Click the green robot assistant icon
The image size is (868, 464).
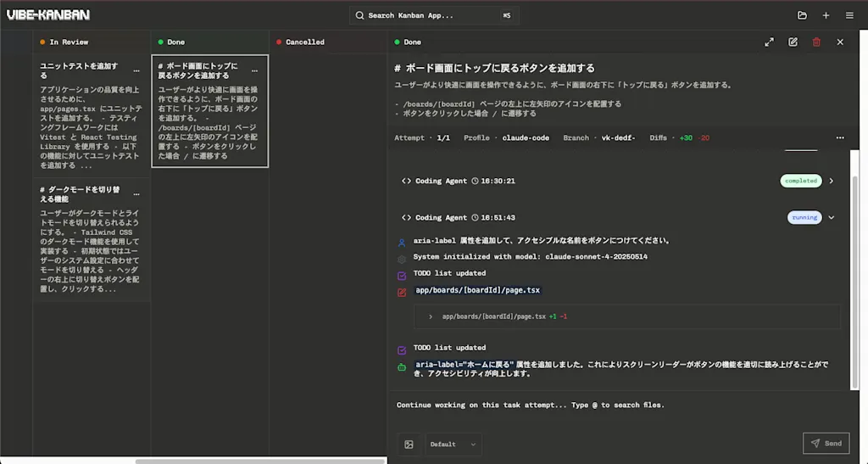(x=402, y=367)
